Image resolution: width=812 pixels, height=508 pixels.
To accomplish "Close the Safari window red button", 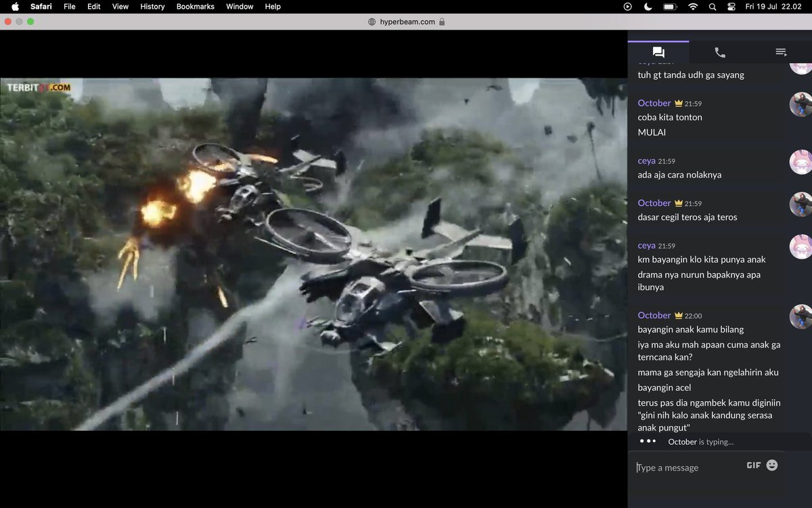I will (x=7, y=22).
